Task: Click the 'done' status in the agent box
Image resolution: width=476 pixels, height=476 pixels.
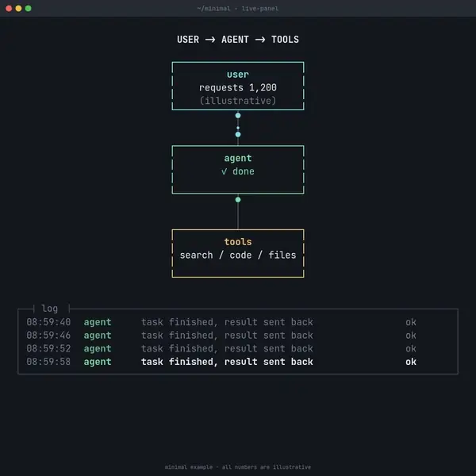Action: pos(244,171)
